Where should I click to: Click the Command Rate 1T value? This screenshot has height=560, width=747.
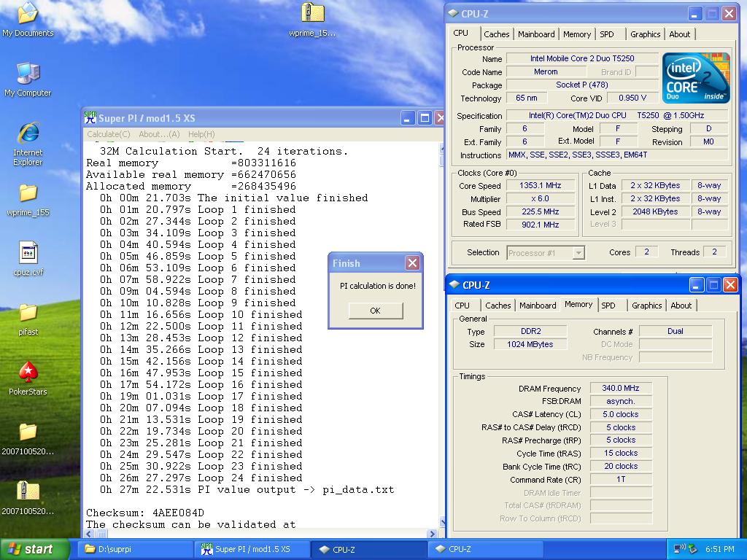pyautogui.click(x=620, y=480)
